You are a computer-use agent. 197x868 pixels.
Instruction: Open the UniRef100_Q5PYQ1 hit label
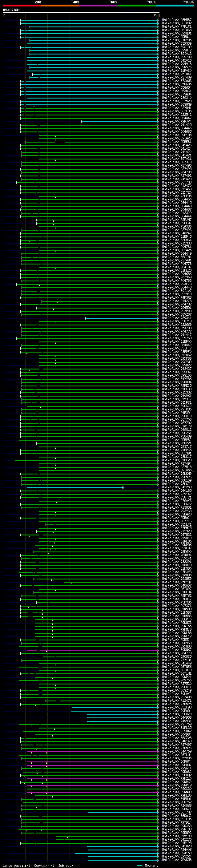point(177,582)
